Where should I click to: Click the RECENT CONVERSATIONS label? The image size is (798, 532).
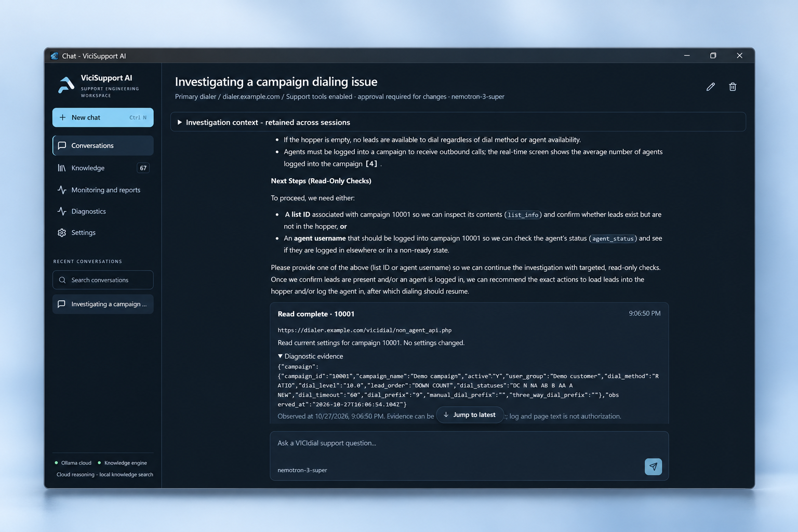point(88,261)
